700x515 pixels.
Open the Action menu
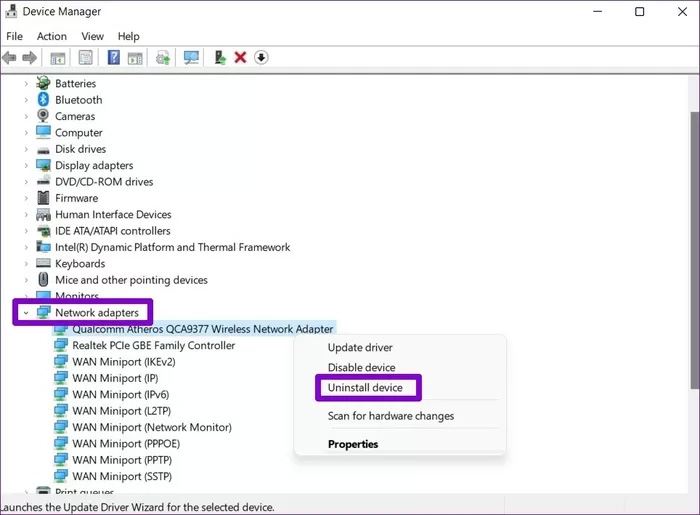coord(52,36)
